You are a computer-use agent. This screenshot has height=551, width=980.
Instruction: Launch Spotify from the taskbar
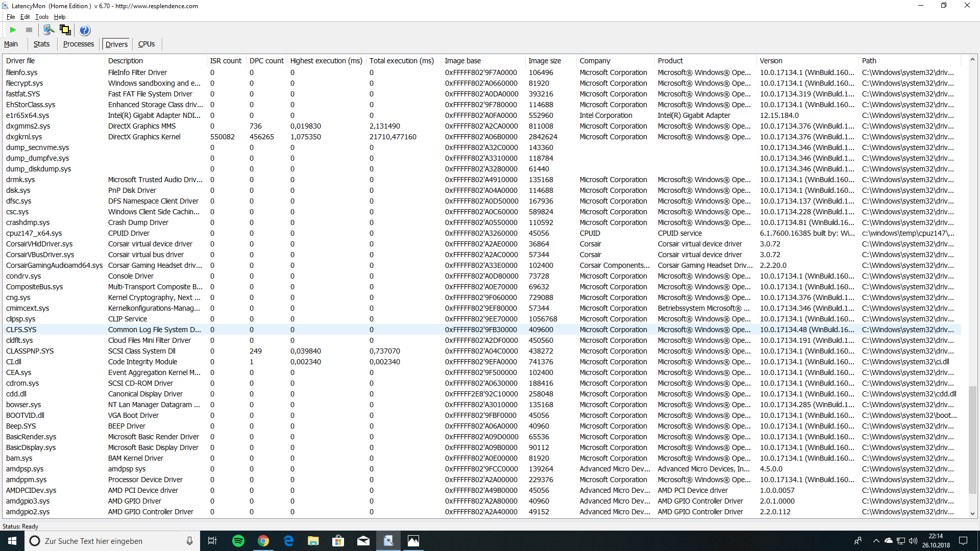pos(238,541)
